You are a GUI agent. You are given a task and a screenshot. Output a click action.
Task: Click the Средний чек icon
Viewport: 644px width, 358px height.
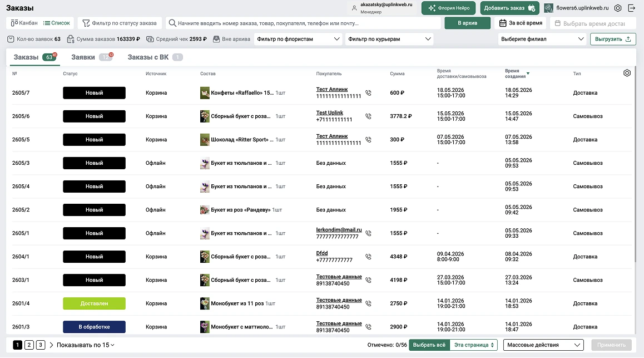click(150, 39)
